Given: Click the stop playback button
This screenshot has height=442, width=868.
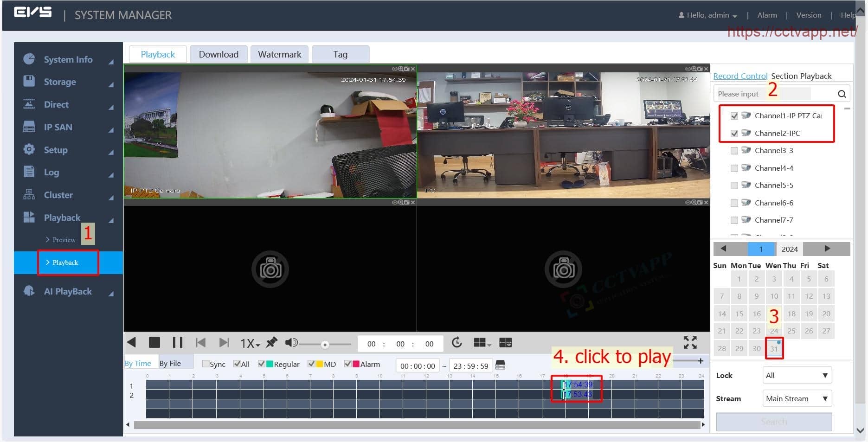Looking at the screenshot, I should pyautogui.click(x=154, y=343).
